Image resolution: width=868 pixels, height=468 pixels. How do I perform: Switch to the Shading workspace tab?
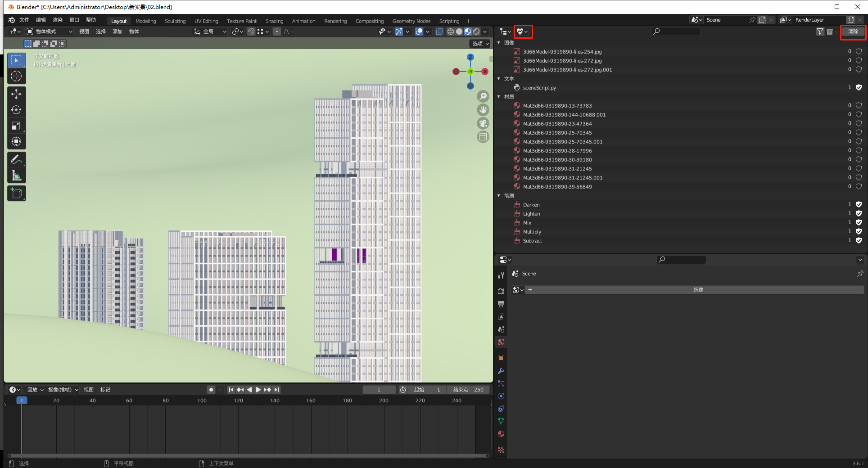(x=274, y=21)
